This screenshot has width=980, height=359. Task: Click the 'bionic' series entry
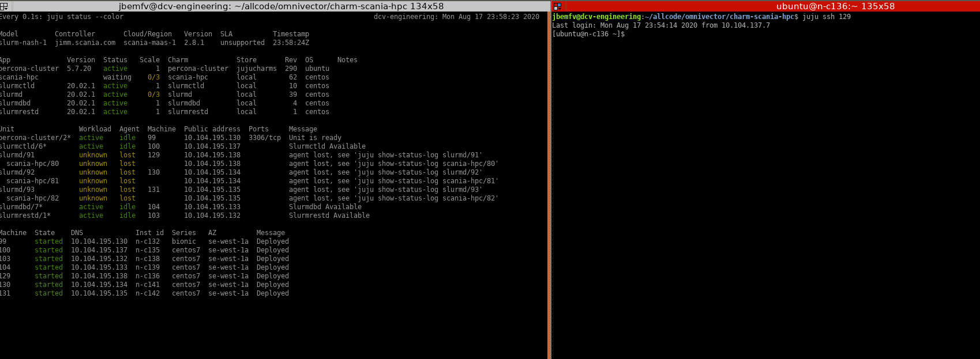pyautogui.click(x=183, y=241)
